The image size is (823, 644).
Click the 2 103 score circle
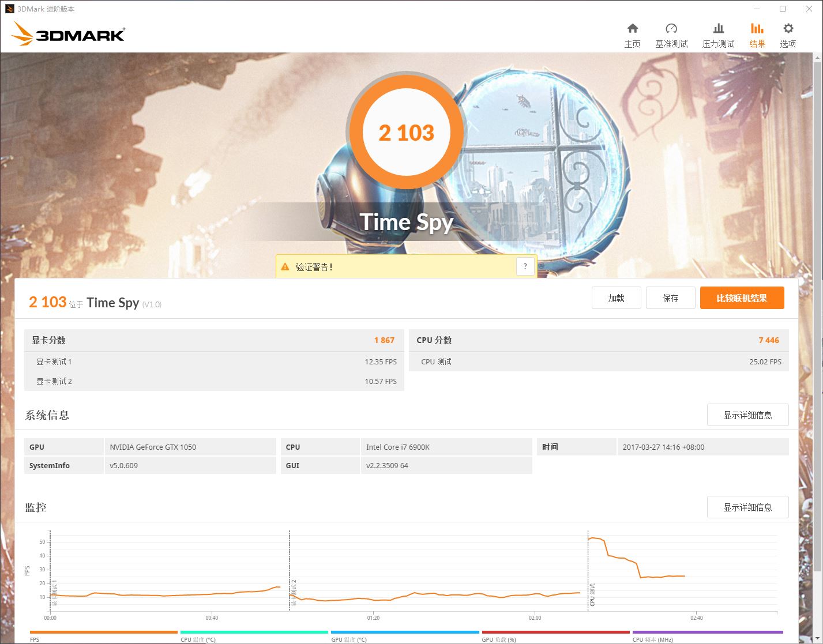(406, 133)
